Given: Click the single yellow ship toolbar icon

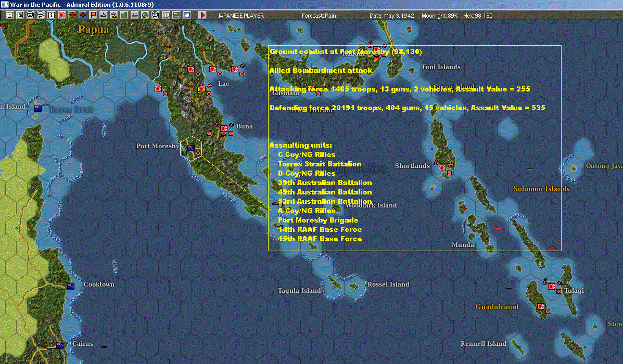Looking at the screenshot, I should [103, 15].
